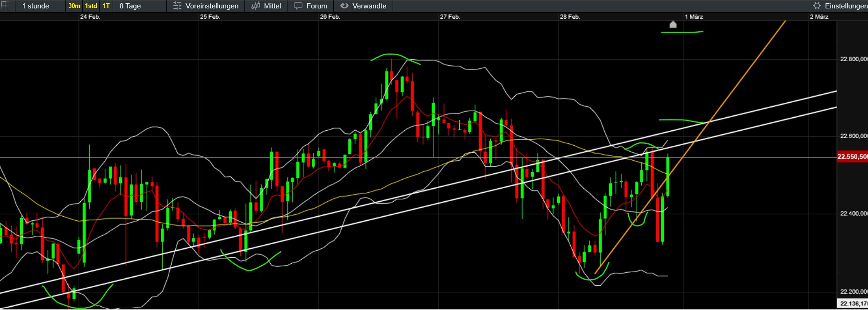Viewport: 868px width, 310px height.
Task: Select the 1T timeframe shortcut
Action: click(106, 6)
